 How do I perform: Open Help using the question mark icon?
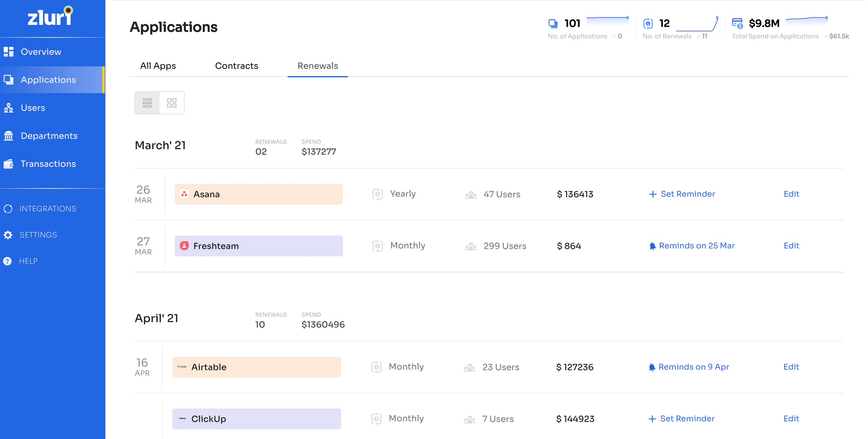pyautogui.click(x=9, y=261)
